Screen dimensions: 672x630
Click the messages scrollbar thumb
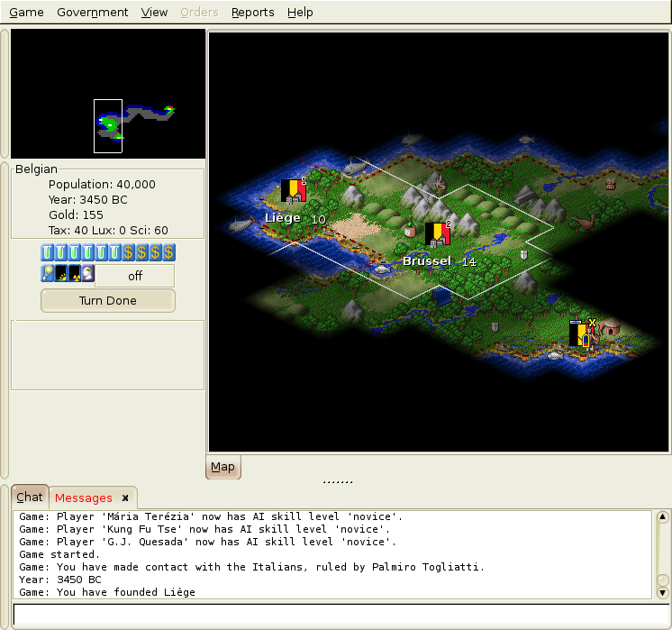663,580
